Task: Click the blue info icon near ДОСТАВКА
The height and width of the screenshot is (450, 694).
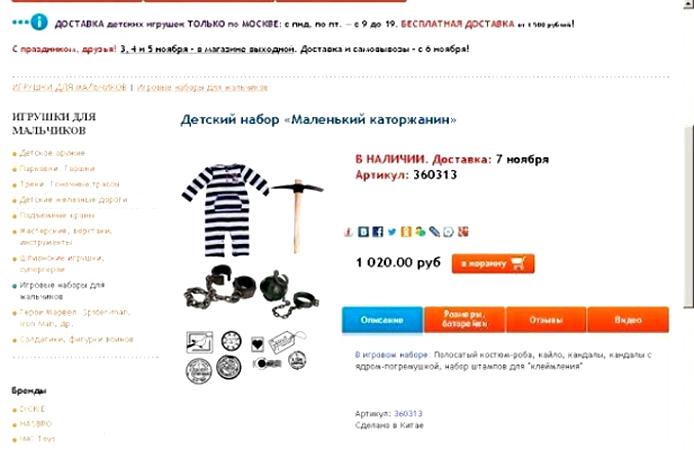Action: (39, 22)
